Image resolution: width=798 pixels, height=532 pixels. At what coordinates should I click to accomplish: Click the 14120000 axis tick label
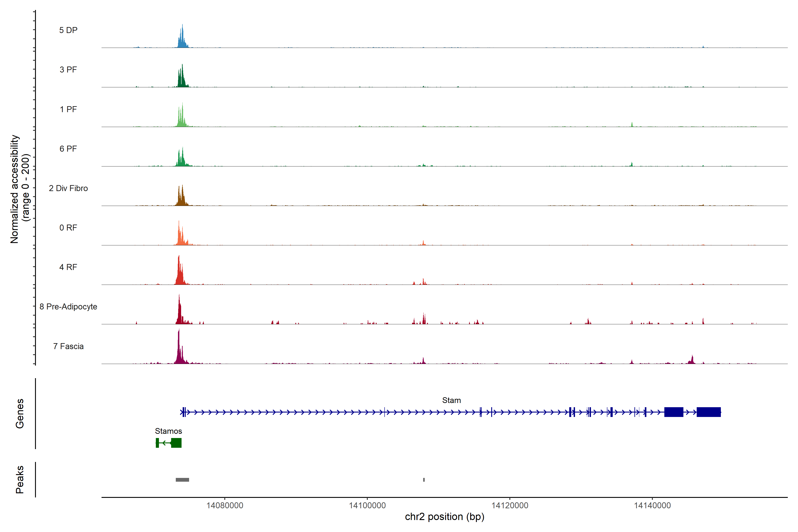coord(510,506)
